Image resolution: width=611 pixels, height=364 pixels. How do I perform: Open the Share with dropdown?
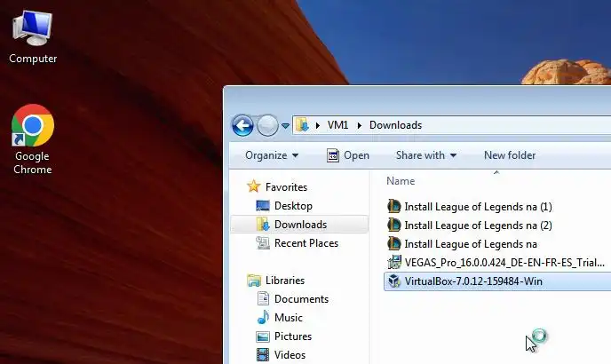(x=426, y=155)
